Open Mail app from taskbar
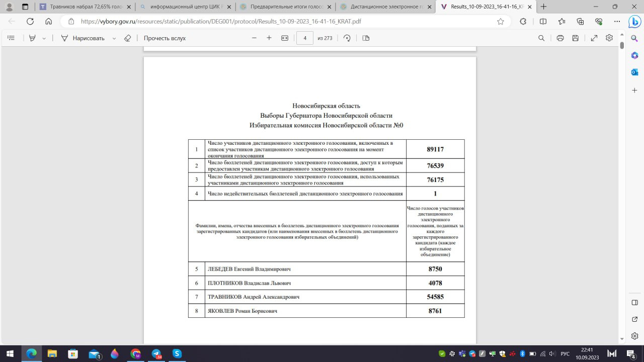This screenshot has height=362, width=644. [x=94, y=353]
